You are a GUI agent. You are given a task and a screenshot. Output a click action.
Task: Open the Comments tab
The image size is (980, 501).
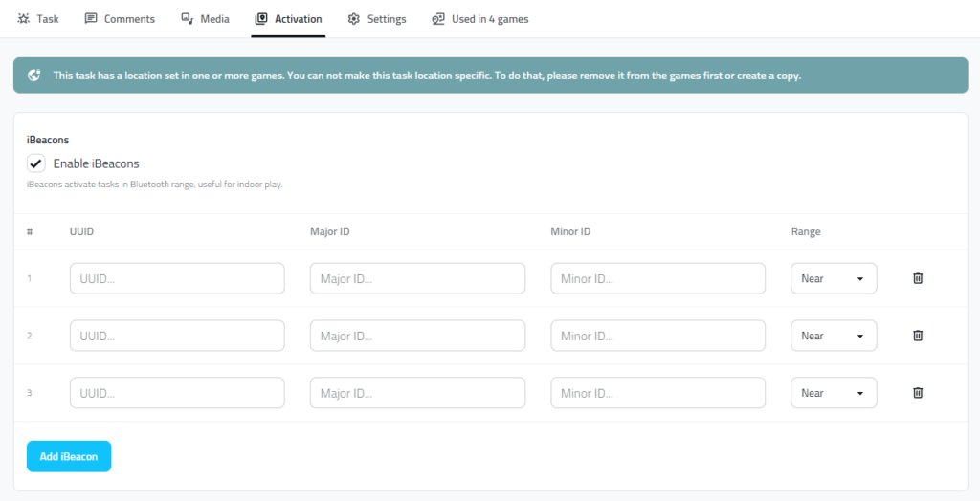(120, 19)
